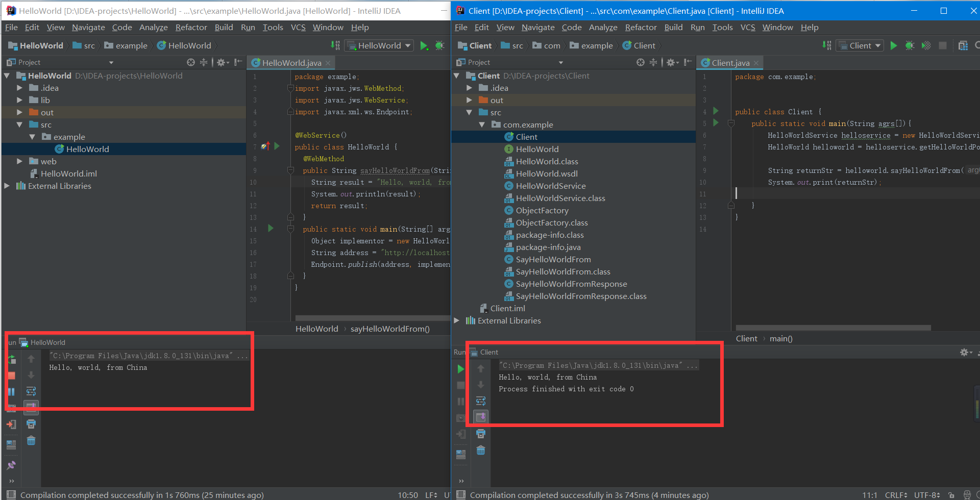Start debugging Client with the bug icon

pos(910,45)
